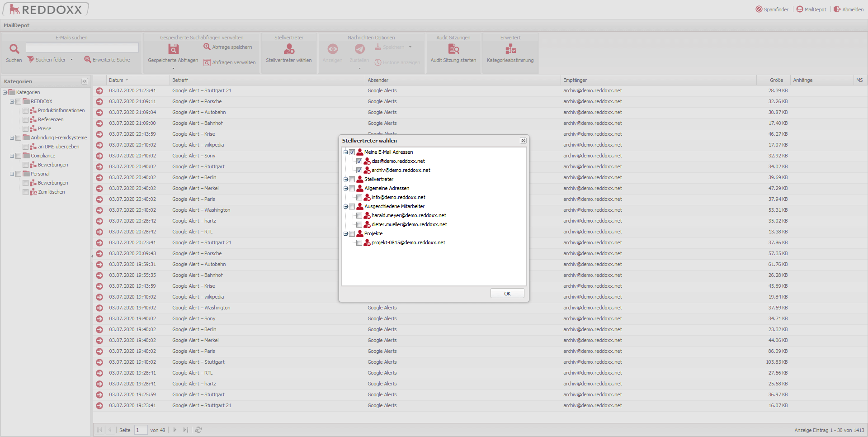Screen dimensions: 868x437
Task: Open Suchen felder dropdown arrow
Action: [71, 59]
